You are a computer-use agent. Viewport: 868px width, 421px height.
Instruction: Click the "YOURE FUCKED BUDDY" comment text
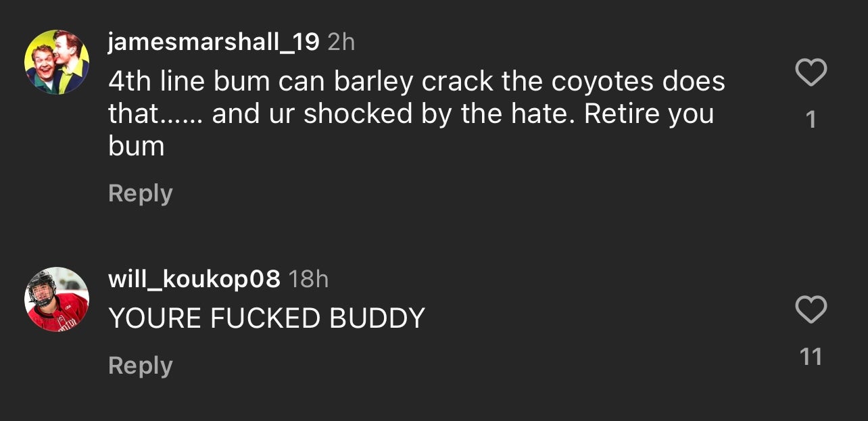[267, 318]
